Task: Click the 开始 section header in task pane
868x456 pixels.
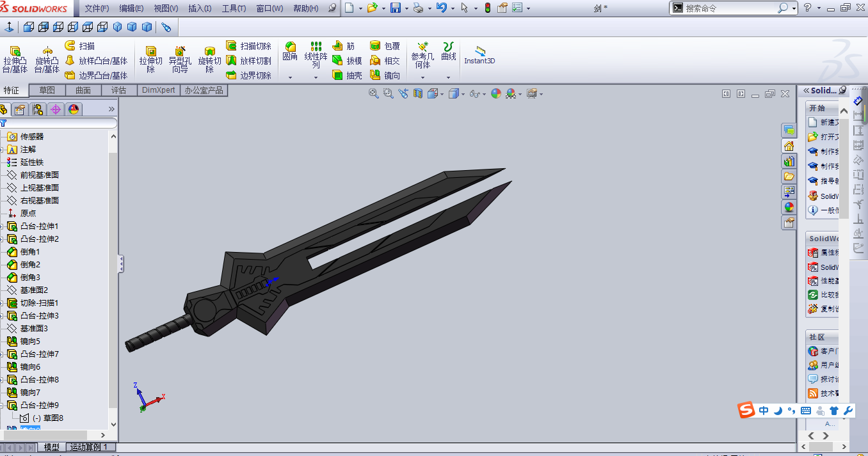Action: [823, 108]
